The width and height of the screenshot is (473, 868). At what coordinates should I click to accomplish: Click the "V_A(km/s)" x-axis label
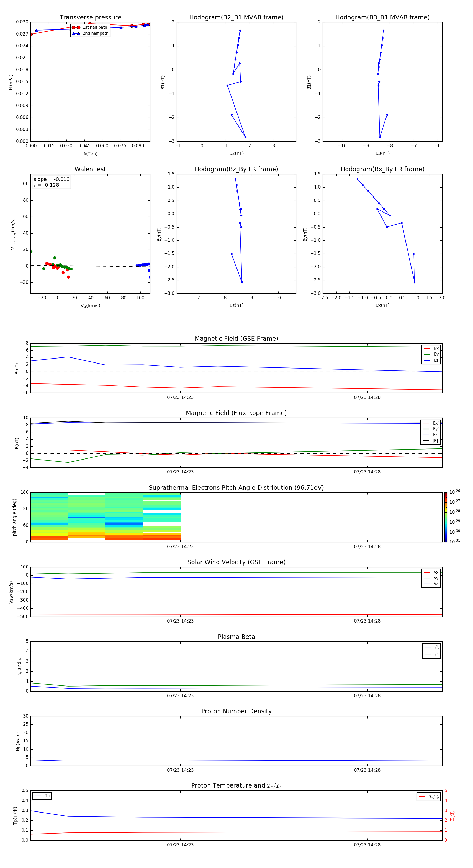[90, 306]
